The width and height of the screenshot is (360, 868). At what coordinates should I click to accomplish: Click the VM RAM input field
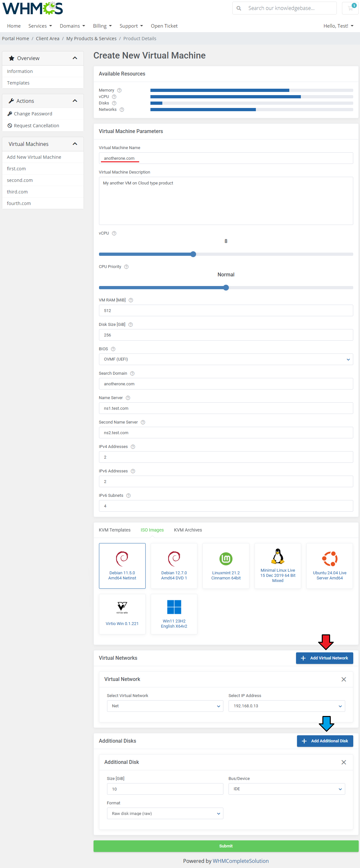click(226, 310)
